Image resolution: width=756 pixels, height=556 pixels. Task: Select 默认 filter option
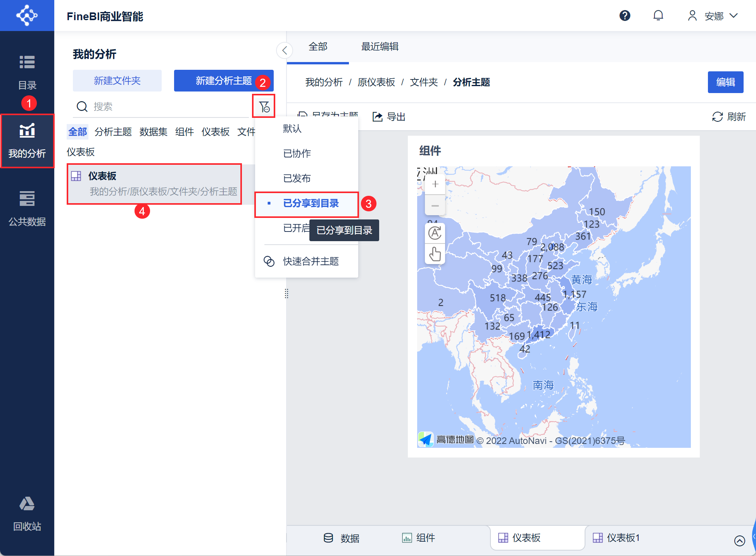(x=306, y=129)
